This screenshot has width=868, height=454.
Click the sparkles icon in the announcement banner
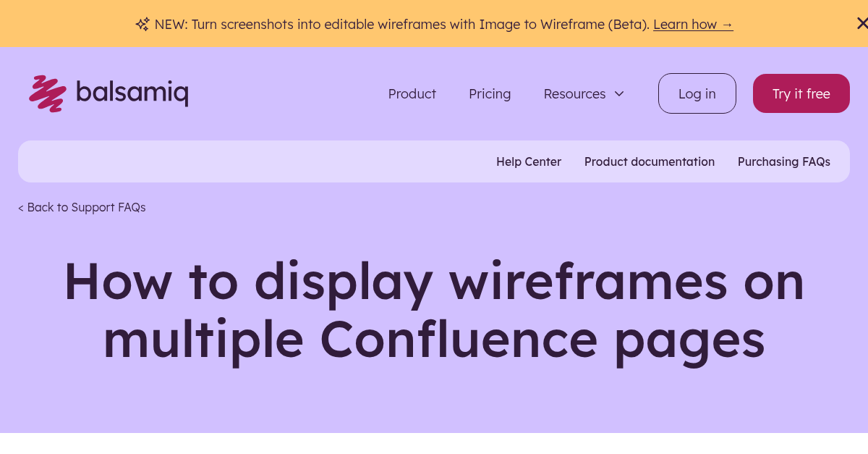coord(142,24)
